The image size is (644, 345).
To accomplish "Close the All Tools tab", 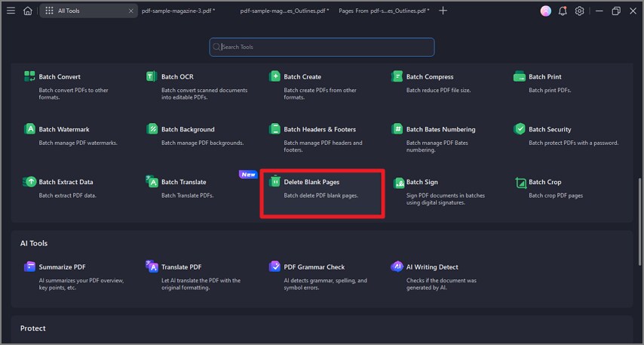I will coord(130,11).
